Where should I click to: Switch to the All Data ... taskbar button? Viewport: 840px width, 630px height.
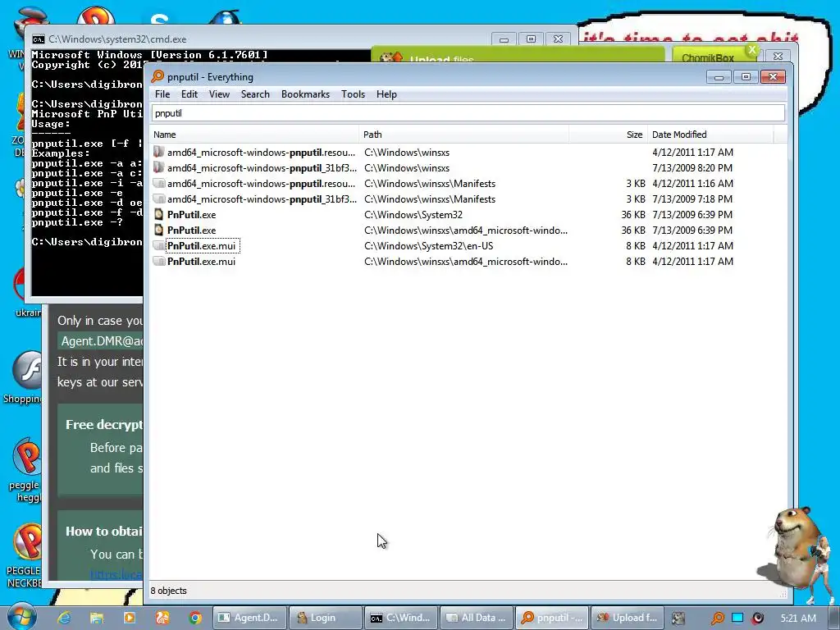click(x=477, y=618)
